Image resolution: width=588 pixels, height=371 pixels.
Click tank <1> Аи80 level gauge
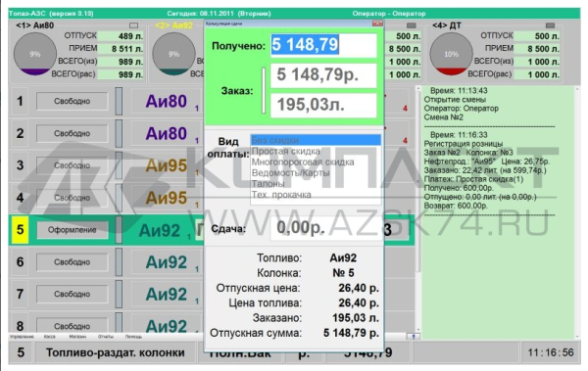click(x=35, y=54)
